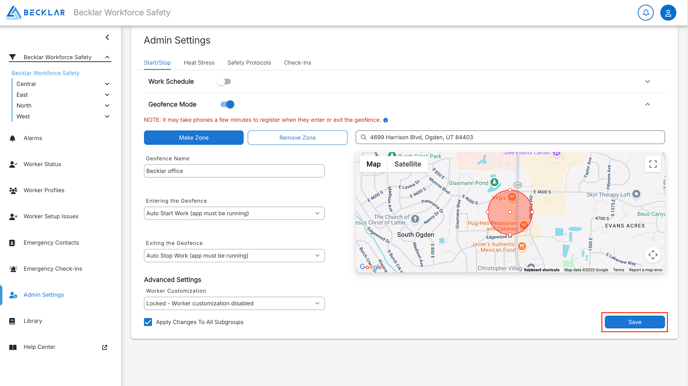This screenshot has width=688, height=386.
Task: Uncheck Apply Changes To All Subgroups
Action: [x=148, y=322]
